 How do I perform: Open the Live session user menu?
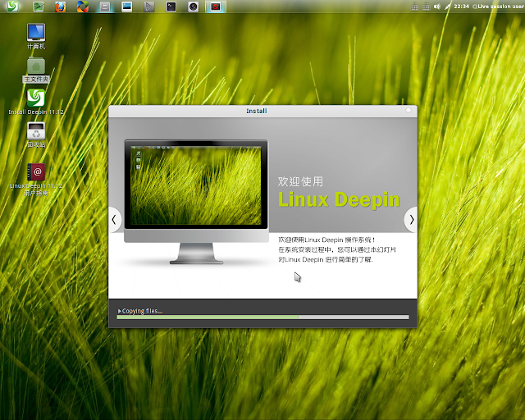point(498,7)
